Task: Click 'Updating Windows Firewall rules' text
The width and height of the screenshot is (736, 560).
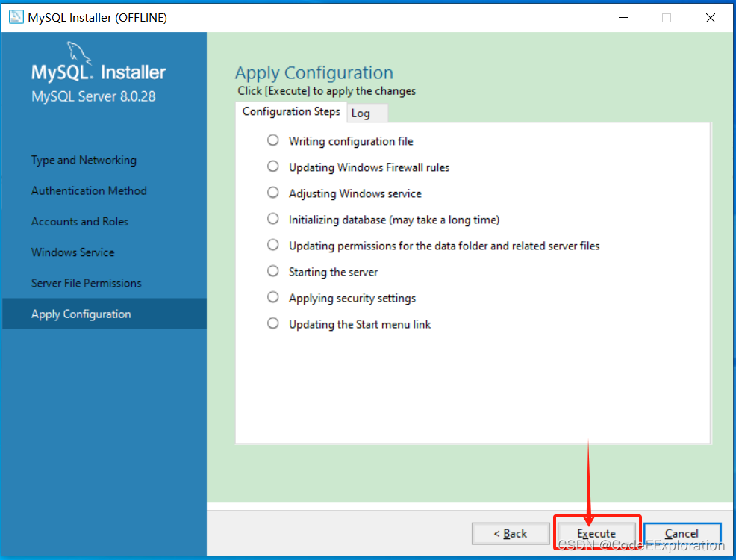Action: 369,167
